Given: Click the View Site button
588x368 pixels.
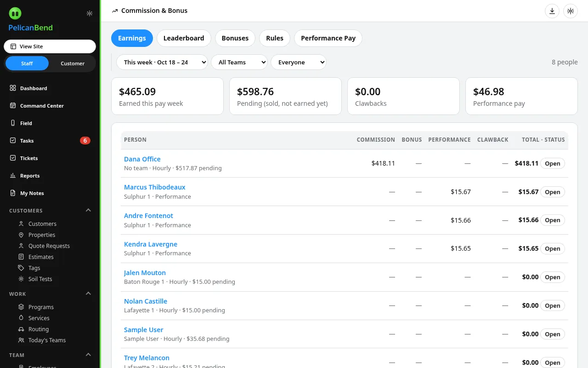Looking at the screenshot, I should 50,46.
